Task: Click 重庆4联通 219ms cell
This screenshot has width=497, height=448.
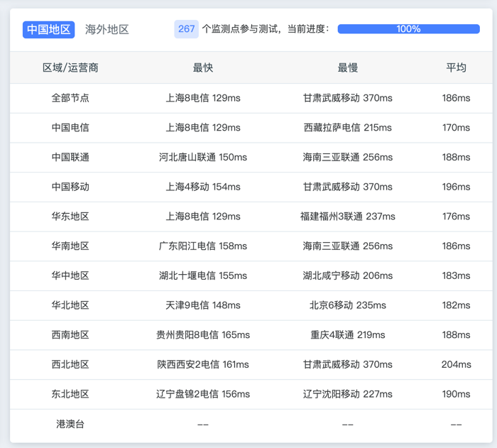Action: click(x=348, y=335)
